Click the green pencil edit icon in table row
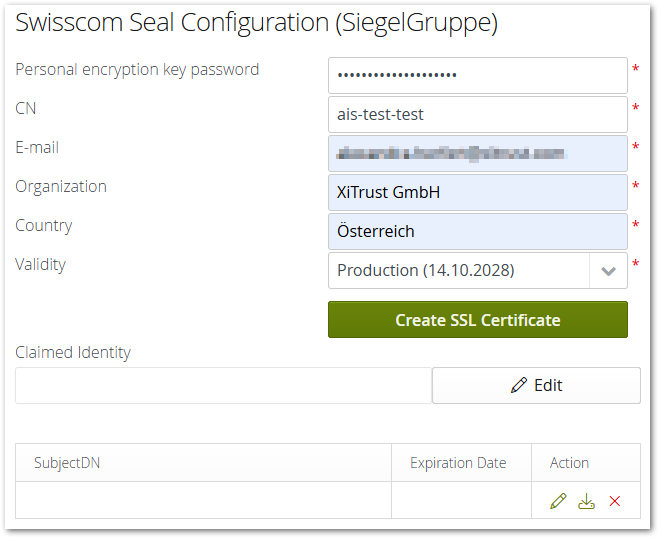Screen dimensions: 659x538 point(558,501)
